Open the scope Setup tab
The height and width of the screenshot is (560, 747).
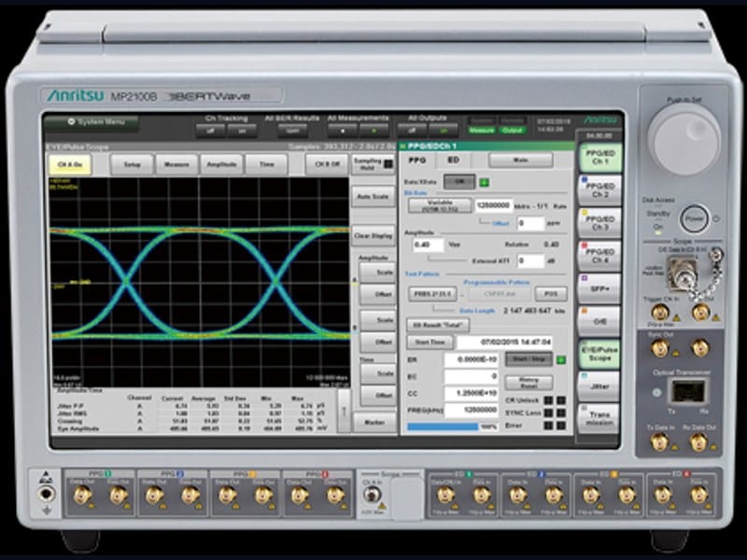point(132,165)
